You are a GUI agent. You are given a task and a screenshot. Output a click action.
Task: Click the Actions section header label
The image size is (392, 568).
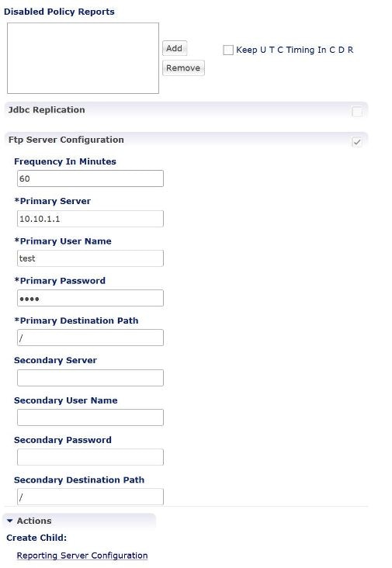point(34,521)
